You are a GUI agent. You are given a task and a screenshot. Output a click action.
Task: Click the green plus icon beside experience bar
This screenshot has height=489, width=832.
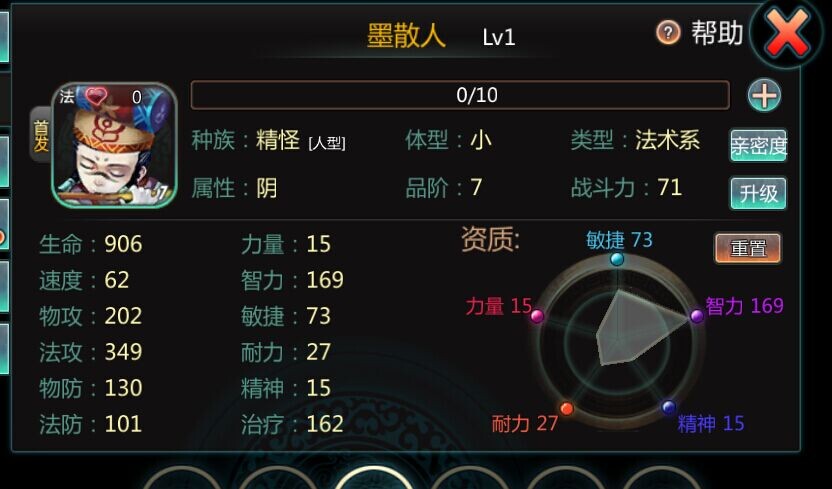point(764,96)
